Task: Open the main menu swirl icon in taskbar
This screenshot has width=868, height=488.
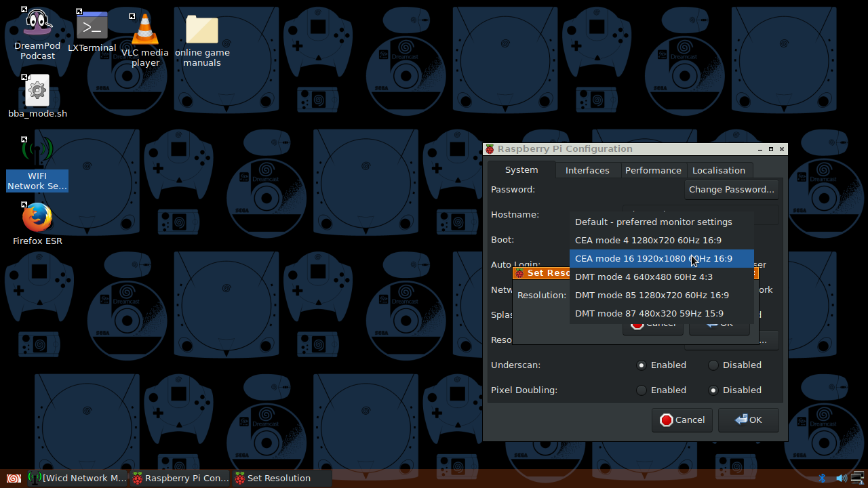Action: point(14,478)
